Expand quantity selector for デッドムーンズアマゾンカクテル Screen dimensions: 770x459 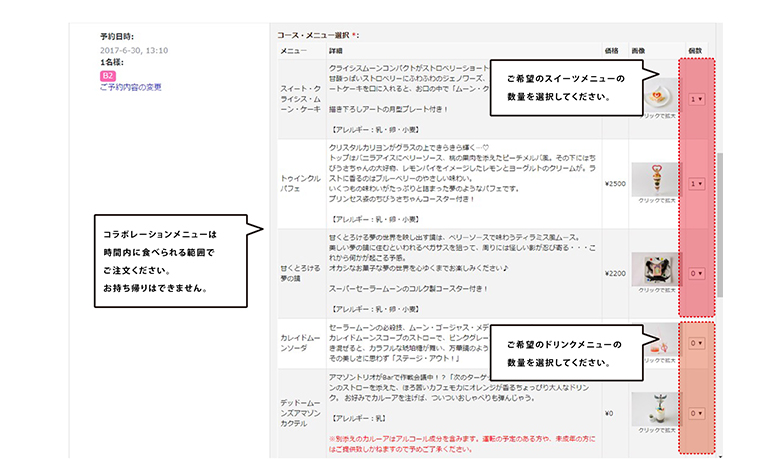tap(696, 411)
